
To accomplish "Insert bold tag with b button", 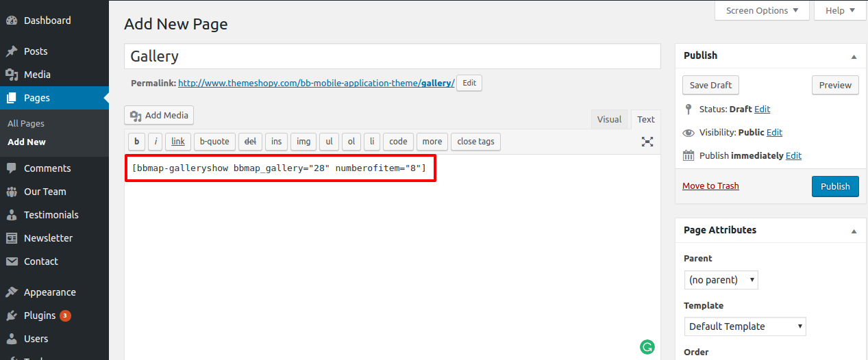I will pos(137,142).
